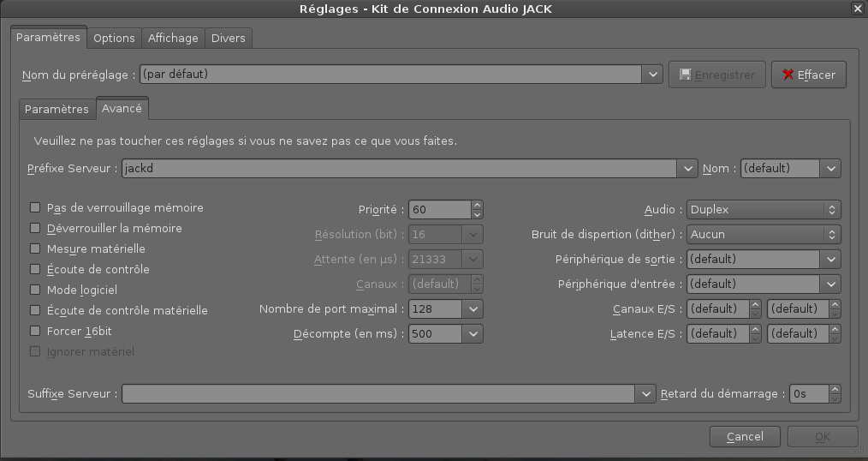Open the Décompte (en ms) dropdown

pyautogui.click(x=473, y=334)
